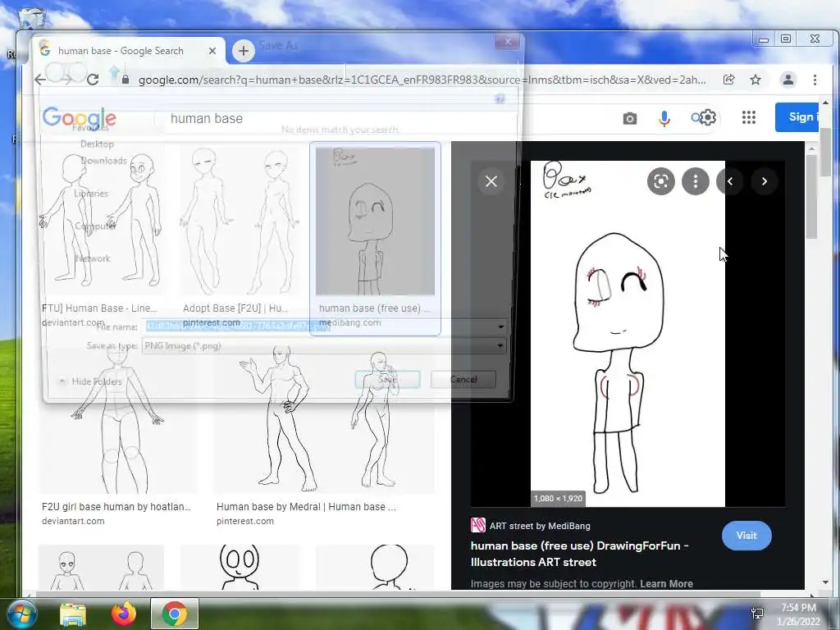
Task: Search inside image with the Lens icon
Action: [661, 181]
